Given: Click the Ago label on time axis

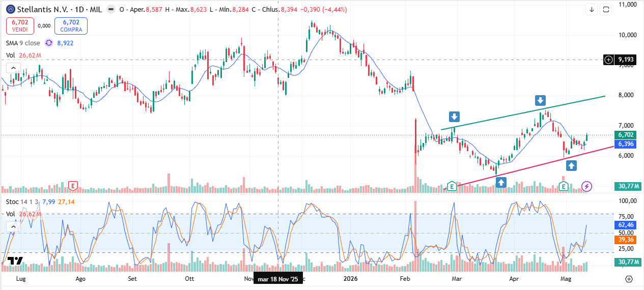Looking at the screenshot, I should point(80,279).
